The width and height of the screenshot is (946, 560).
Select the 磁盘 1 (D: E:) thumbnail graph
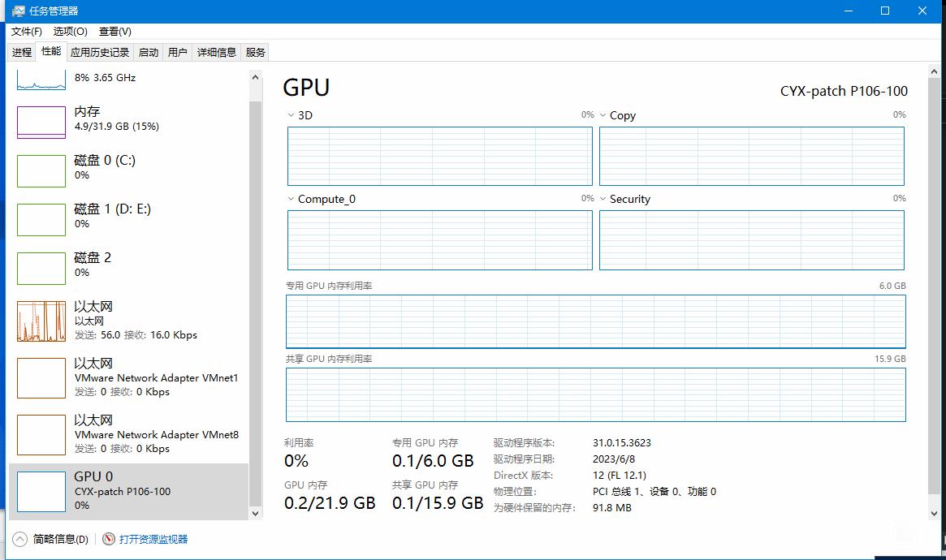click(x=41, y=220)
